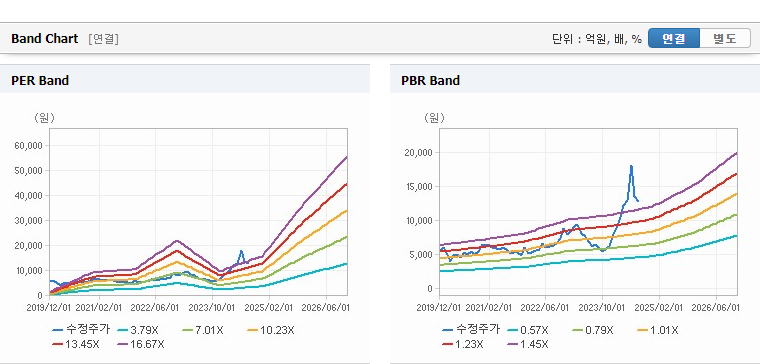Screen dimensions: 760x364
Task: Toggle 3.79X series in PER legend
Action: tap(138, 330)
